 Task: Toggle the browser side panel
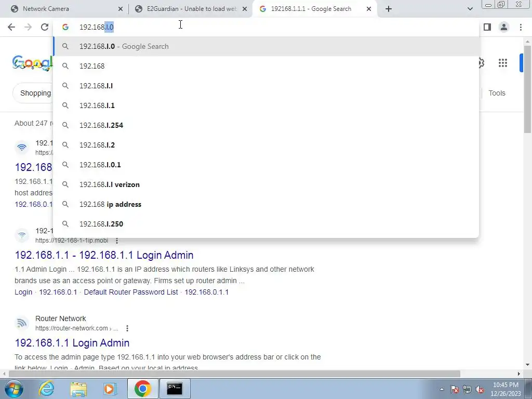click(x=487, y=27)
